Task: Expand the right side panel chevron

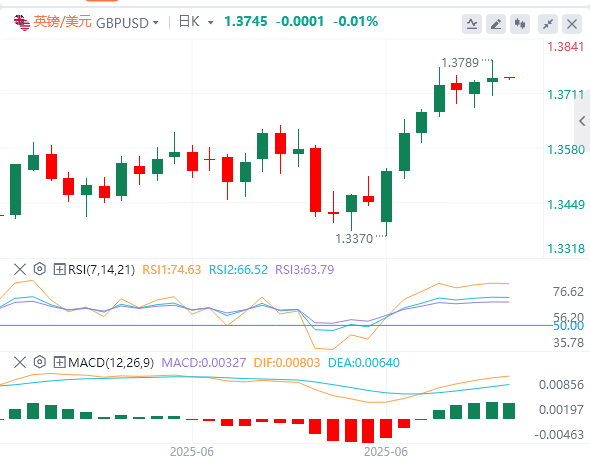Action: (582, 121)
